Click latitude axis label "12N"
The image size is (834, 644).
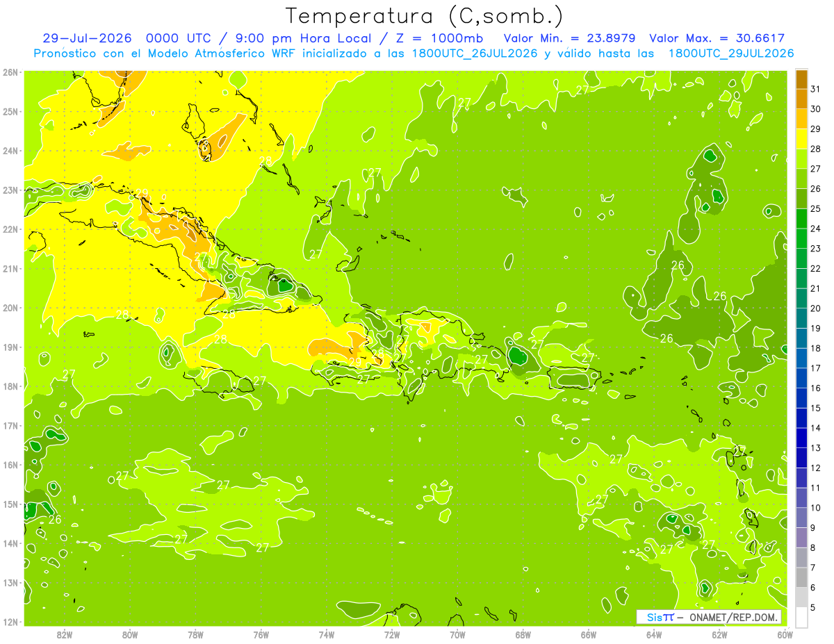pyautogui.click(x=10, y=622)
